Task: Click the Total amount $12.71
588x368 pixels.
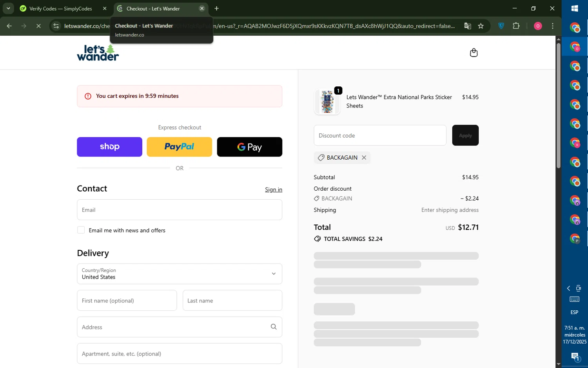Action: (468, 227)
